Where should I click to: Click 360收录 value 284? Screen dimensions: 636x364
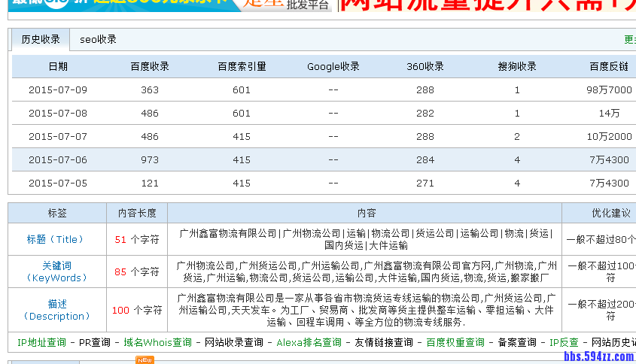[x=425, y=160]
